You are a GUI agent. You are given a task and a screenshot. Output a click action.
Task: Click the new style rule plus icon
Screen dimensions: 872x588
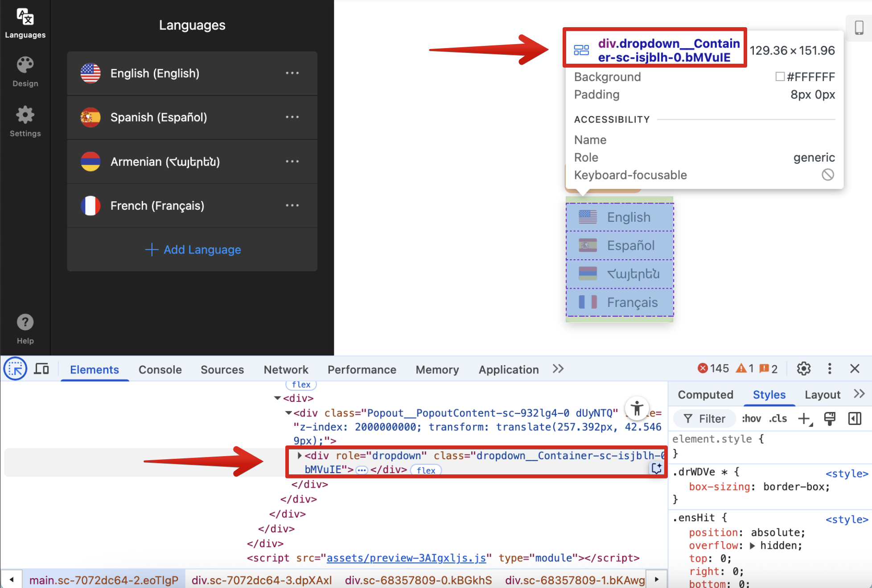click(804, 419)
